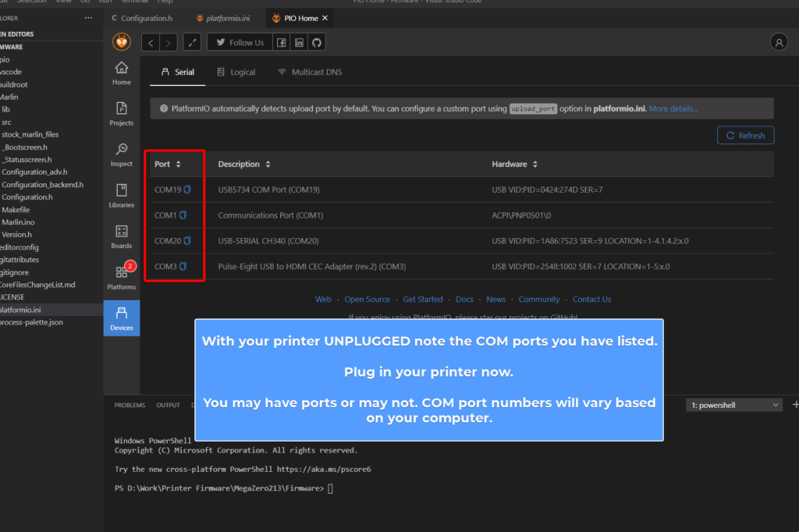Open Makefile in explorer
The width and height of the screenshot is (799, 532).
51,209
